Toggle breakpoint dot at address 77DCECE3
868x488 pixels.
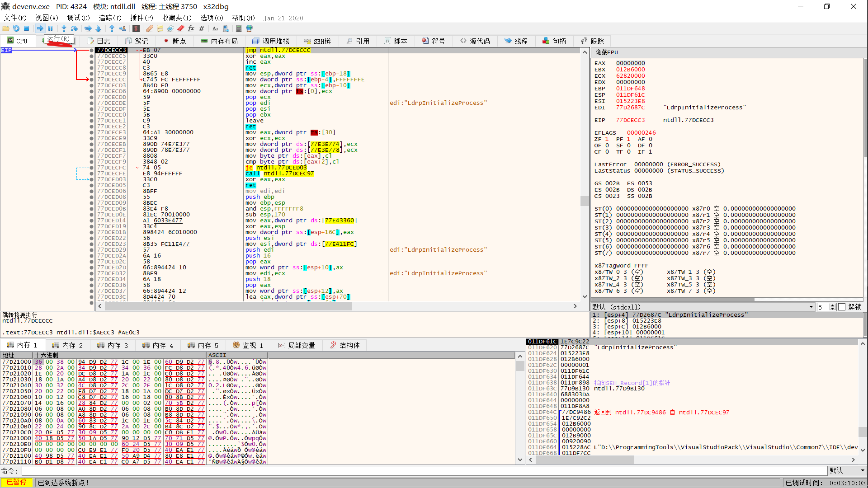tap(92, 132)
